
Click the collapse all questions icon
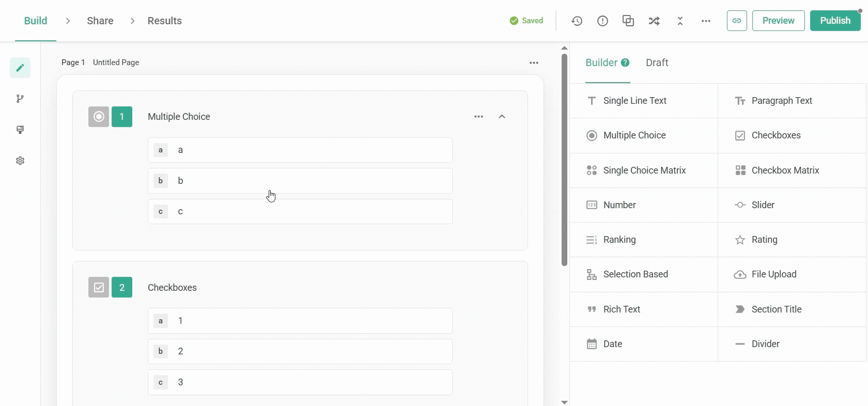[680, 21]
